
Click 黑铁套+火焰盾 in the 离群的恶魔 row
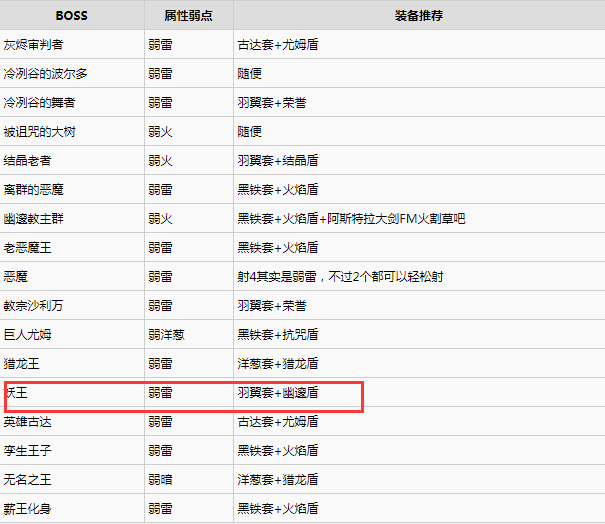click(278, 189)
